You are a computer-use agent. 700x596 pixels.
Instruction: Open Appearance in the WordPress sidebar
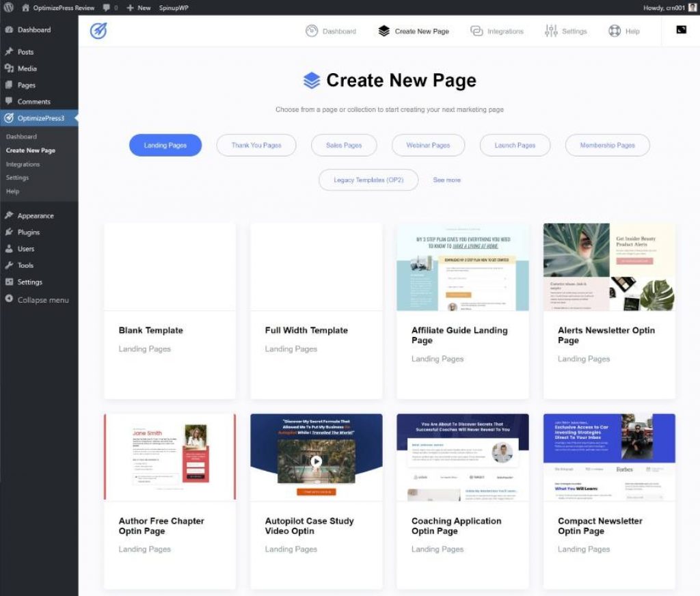pos(35,215)
